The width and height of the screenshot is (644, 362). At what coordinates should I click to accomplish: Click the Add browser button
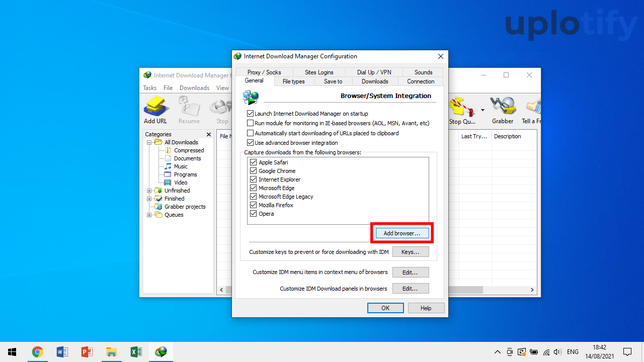401,233
